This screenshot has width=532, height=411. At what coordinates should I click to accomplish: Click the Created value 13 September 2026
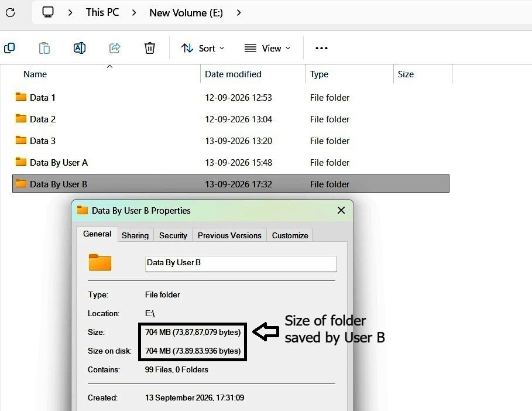coord(194,398)
